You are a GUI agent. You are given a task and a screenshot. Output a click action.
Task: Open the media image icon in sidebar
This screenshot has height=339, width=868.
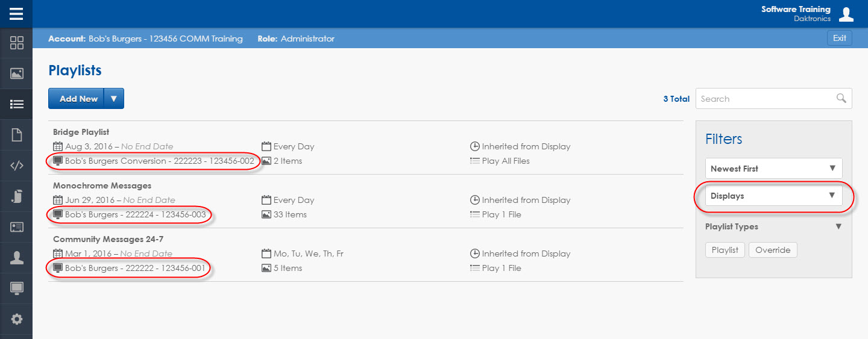(16, 73)
